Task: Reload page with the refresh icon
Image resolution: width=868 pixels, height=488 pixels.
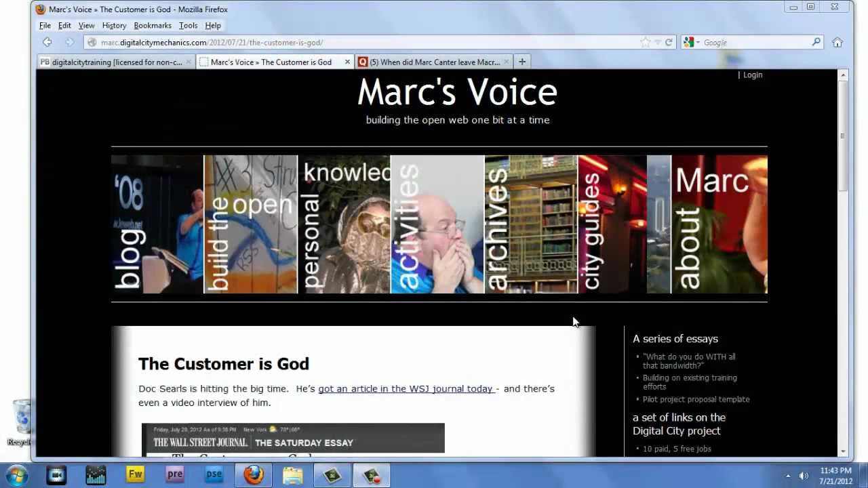Action: (x=669, y=42)
